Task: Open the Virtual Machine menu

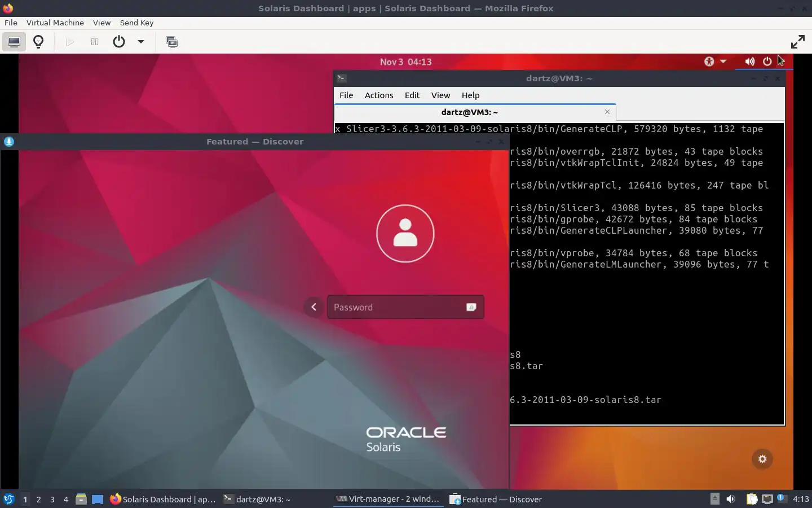Action: tap(55, 23)
